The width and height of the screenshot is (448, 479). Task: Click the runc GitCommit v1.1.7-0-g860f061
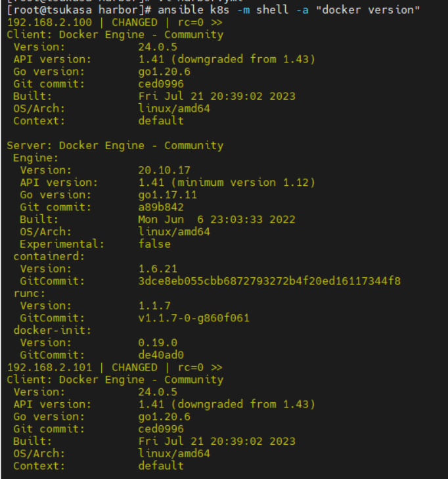pos(194,318)
